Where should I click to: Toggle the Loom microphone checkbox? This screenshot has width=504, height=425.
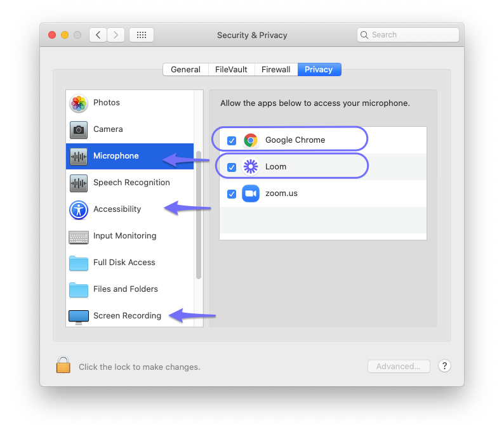coord(232,167)
